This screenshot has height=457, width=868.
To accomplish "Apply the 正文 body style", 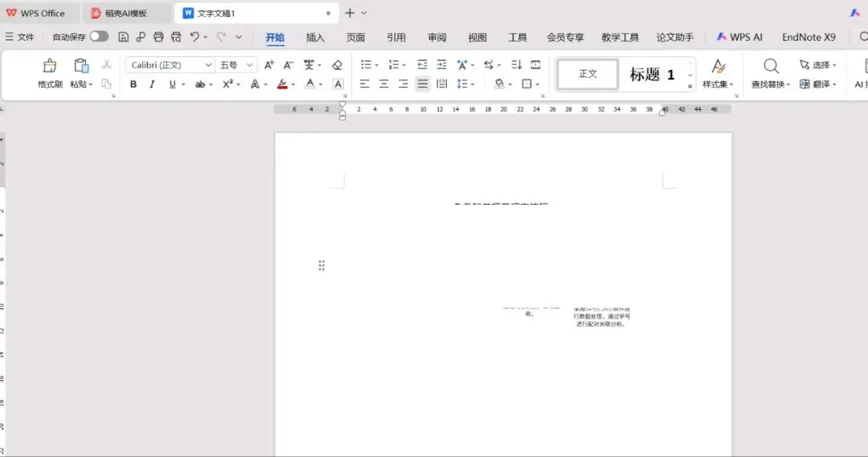I will point(588,74).
